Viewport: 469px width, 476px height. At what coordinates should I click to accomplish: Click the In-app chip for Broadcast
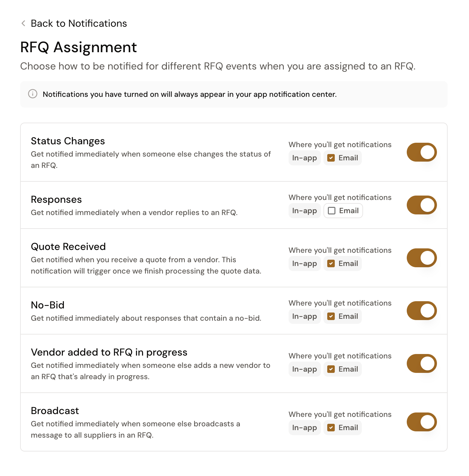[x=304, y=428]
